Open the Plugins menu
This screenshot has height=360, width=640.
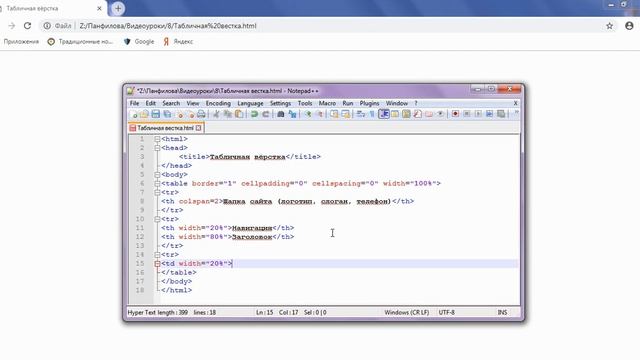pyautogui.click(x=369, y=103)
